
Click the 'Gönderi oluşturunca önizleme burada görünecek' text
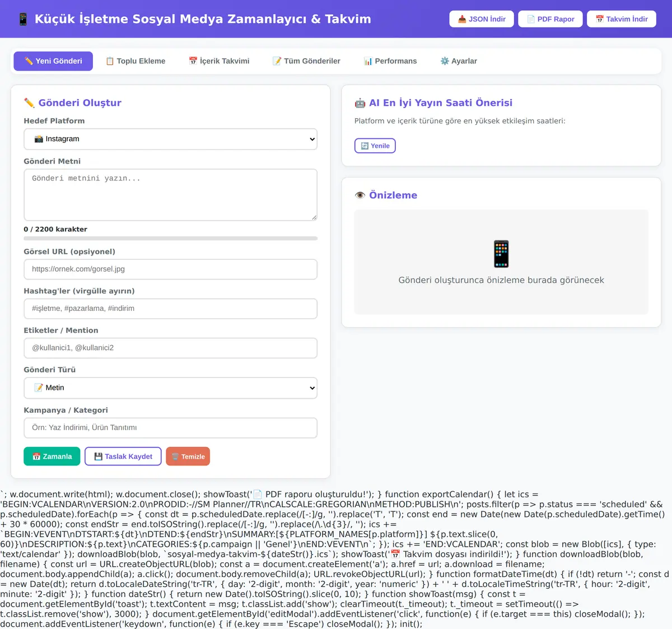point(501,280)
